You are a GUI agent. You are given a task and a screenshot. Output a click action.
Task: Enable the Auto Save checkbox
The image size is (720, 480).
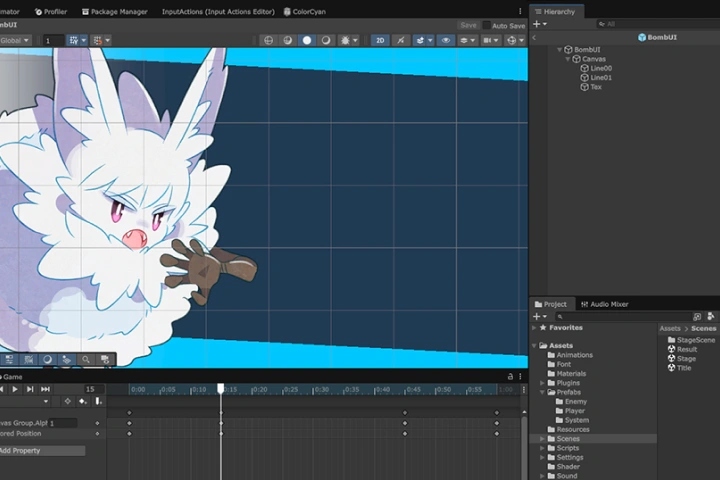(x=486, y=25)
